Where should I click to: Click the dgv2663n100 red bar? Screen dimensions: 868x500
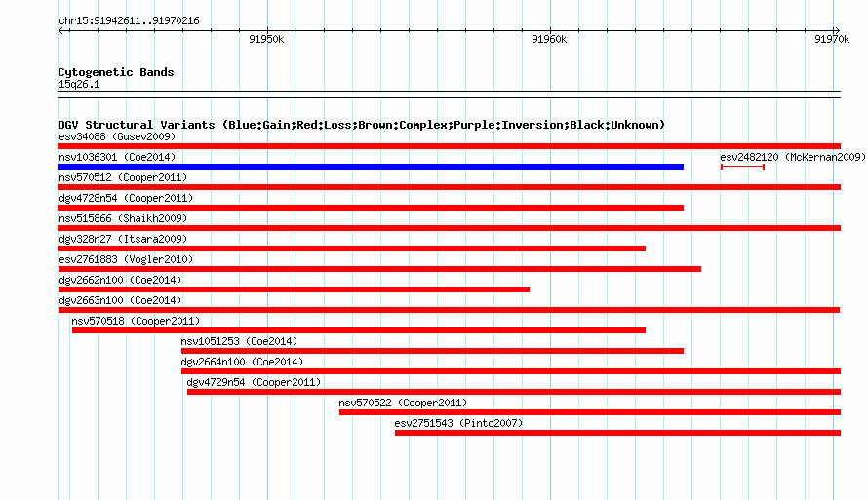(x=449, y=310)
